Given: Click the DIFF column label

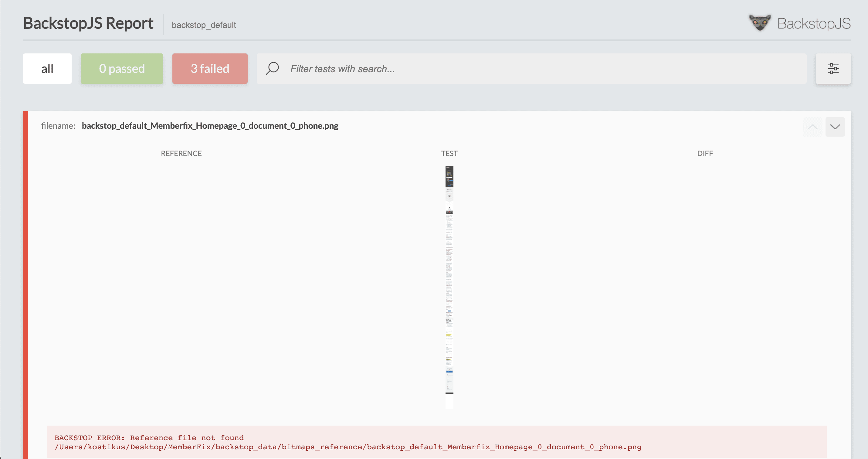Looking at the screenshot, I should 705,153.
